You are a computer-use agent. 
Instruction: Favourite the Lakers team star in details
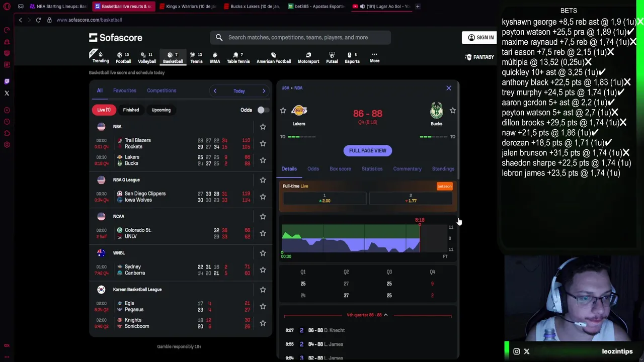(283, 111)
